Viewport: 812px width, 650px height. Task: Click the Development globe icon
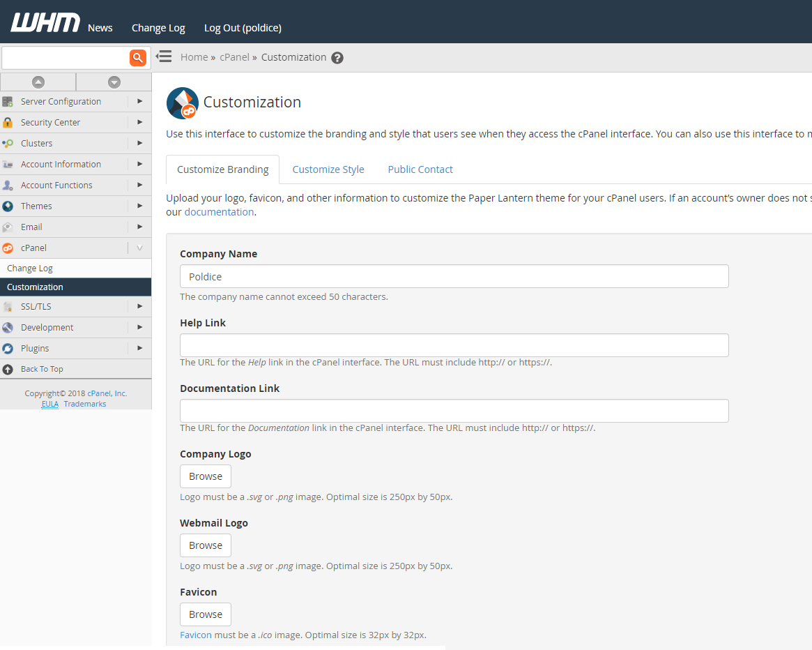[x=8, y=328]
